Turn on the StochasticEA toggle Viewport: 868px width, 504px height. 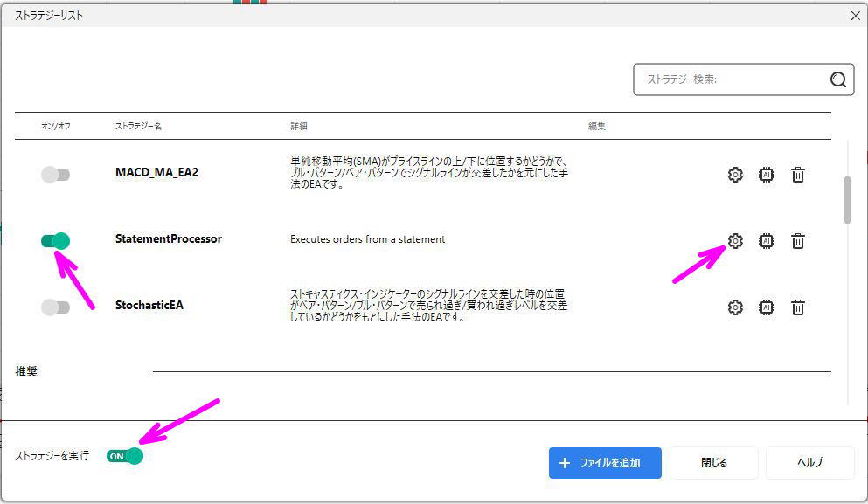[55, 307]
